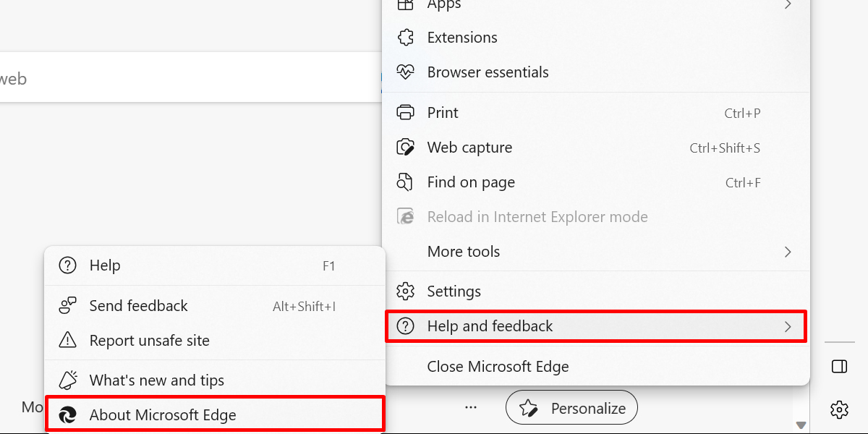Click the scrollbar down arrow
This screenshot has width=868, height=434.
802,425
